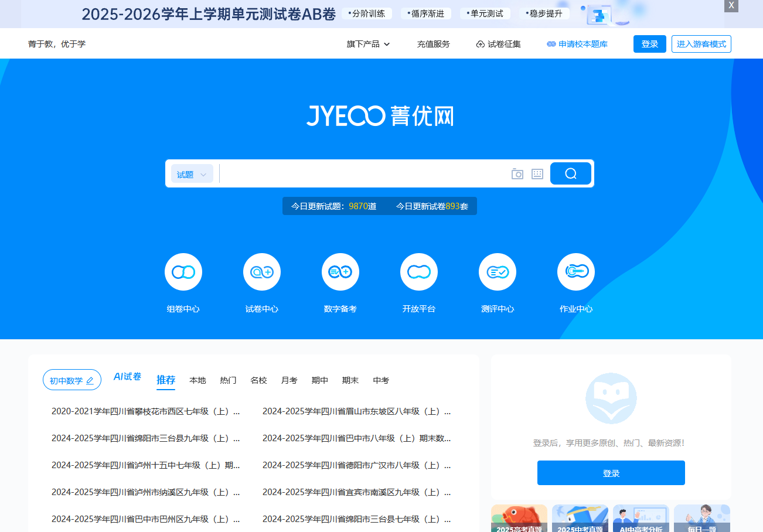This screenshot has width=763, height=532.
Task: Click the JYEOO 菁优网 logo
Action: 380,116
